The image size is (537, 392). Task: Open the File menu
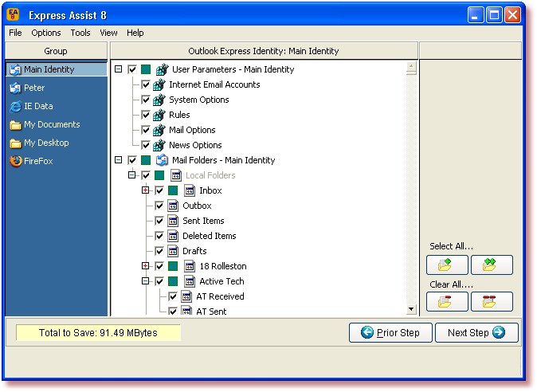coord(15,33)
